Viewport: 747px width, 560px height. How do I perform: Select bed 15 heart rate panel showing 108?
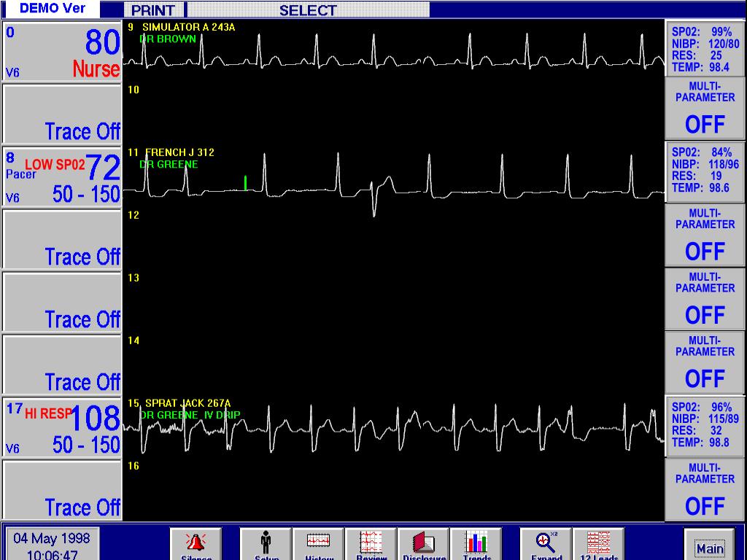coord(62,427)
